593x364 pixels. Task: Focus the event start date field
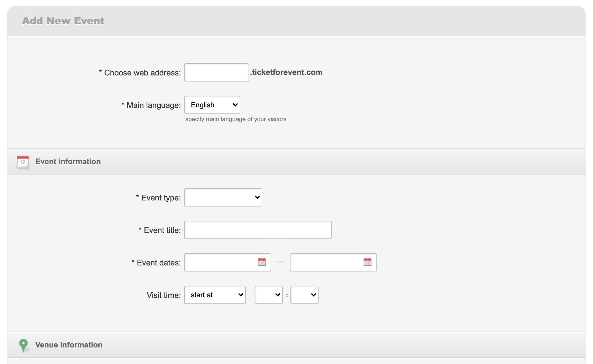click(x=220, y=262)
